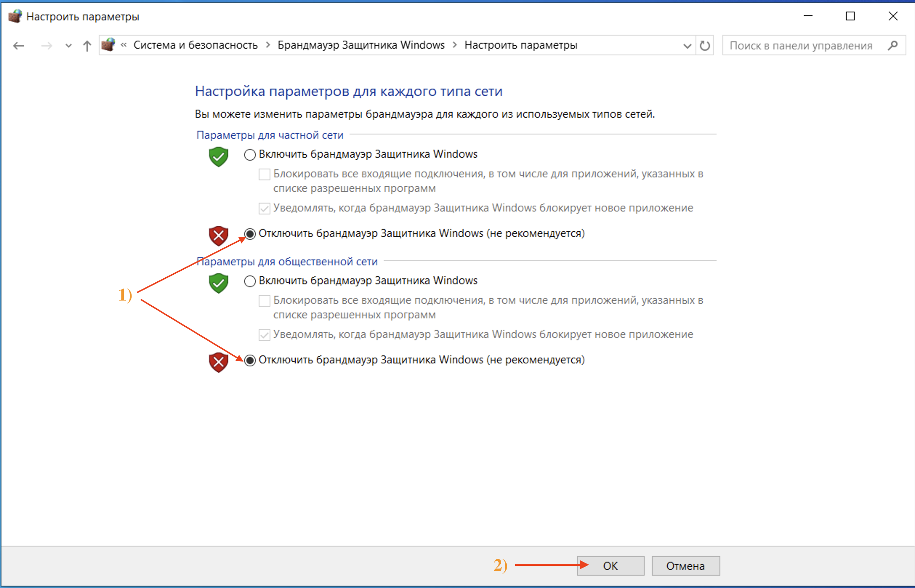Maximize the Настроить параметры window
The image size is (915, 588).
pos(850,16)
